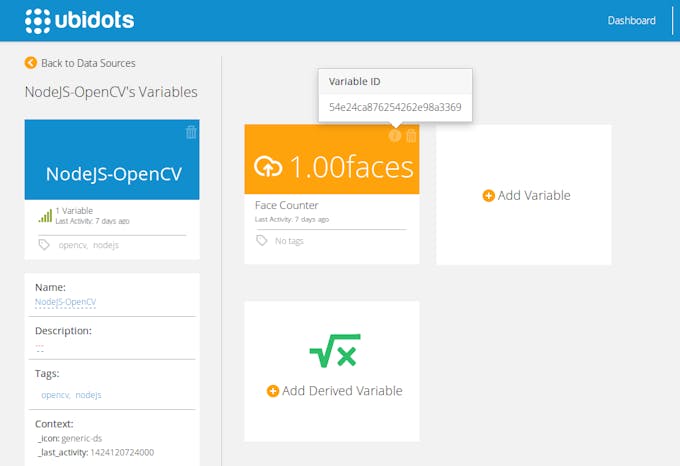
Task: Click the Add Variable label
Action: click(x=534, y=196)
